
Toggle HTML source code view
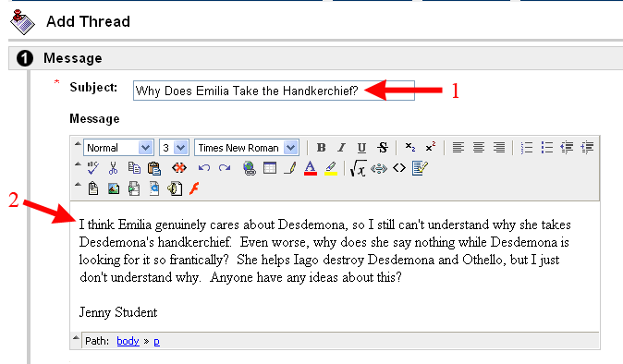tap(399, 168)
